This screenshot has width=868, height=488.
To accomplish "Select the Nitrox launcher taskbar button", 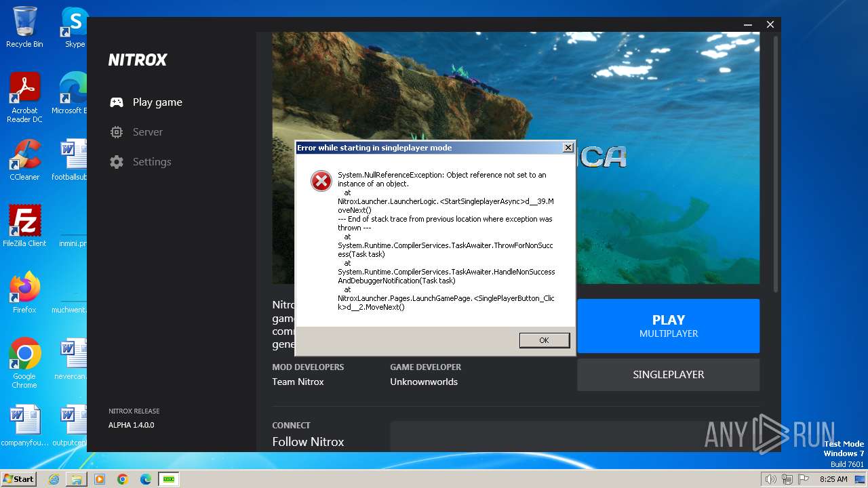I will pyautogui.click(x=168, y=479).
